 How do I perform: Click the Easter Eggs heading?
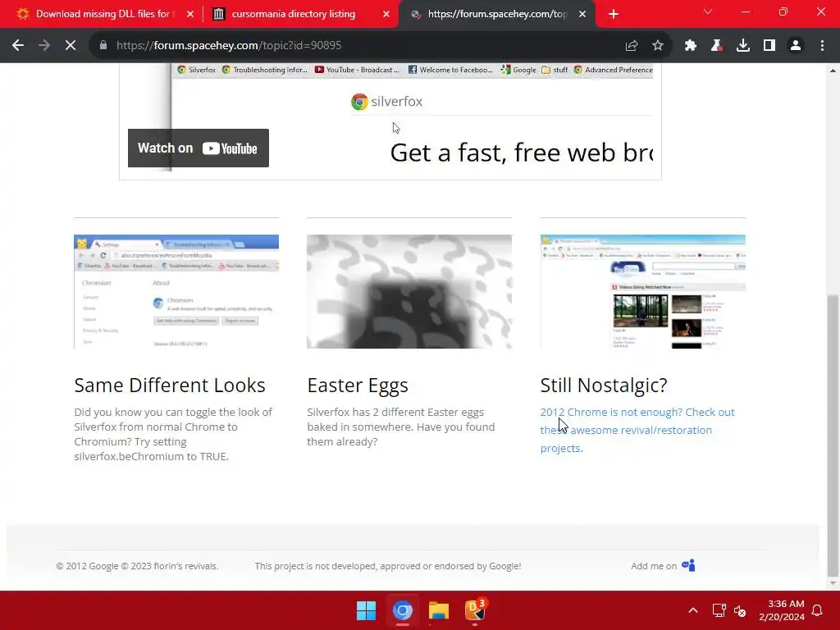(358, 386)
